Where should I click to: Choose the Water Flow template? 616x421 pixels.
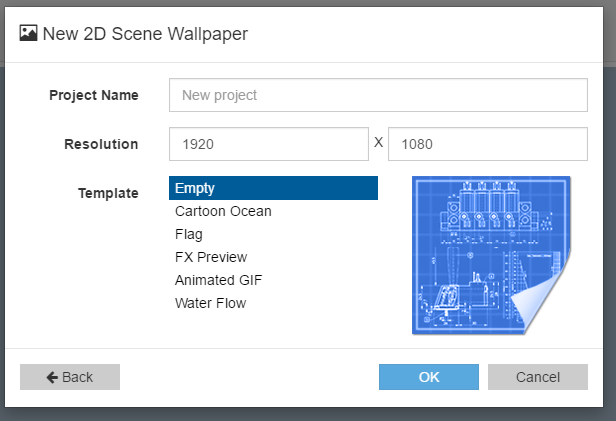point(210,303)
